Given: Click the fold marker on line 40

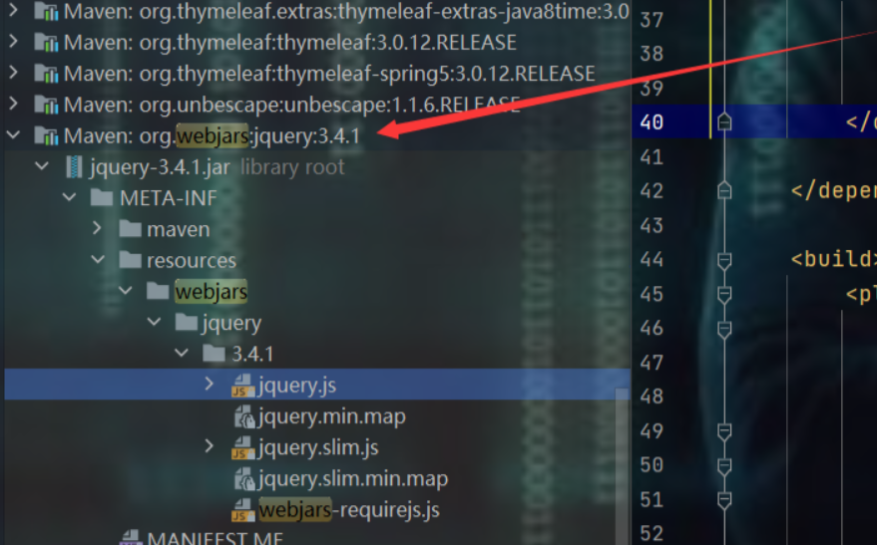Looking at the screenshot, I should click(724, 121).
